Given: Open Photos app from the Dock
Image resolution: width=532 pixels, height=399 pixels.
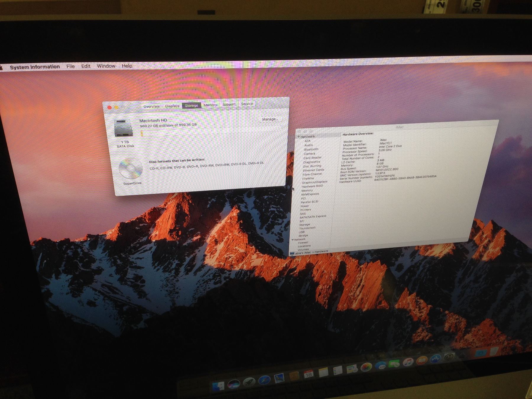Looking at the screenshot, I should click(366, 368).
